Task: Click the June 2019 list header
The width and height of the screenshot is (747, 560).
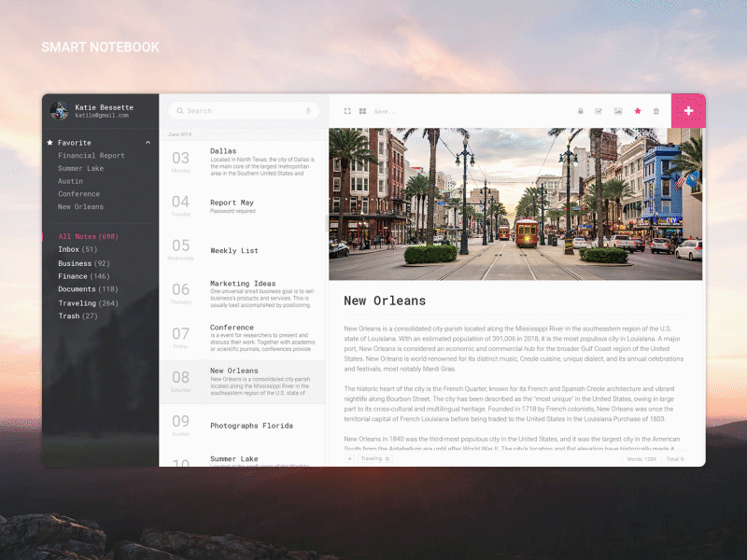Action: (179, 134)
